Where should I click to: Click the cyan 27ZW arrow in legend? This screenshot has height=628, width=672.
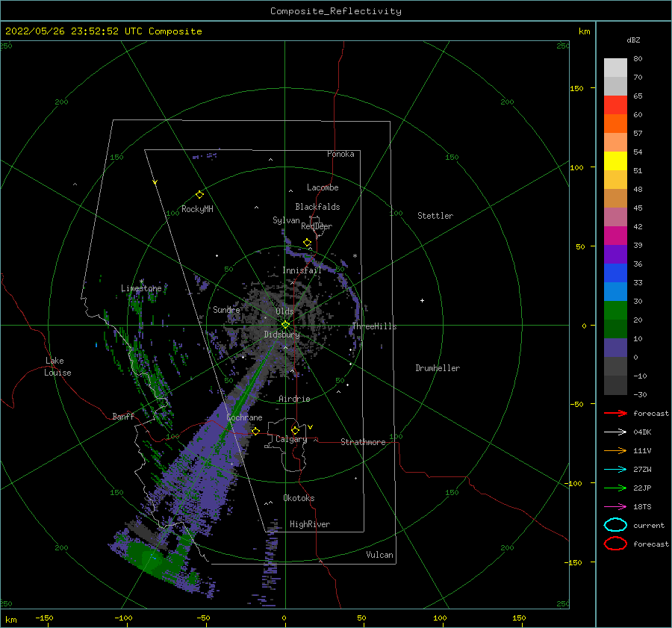coord(615,470)
